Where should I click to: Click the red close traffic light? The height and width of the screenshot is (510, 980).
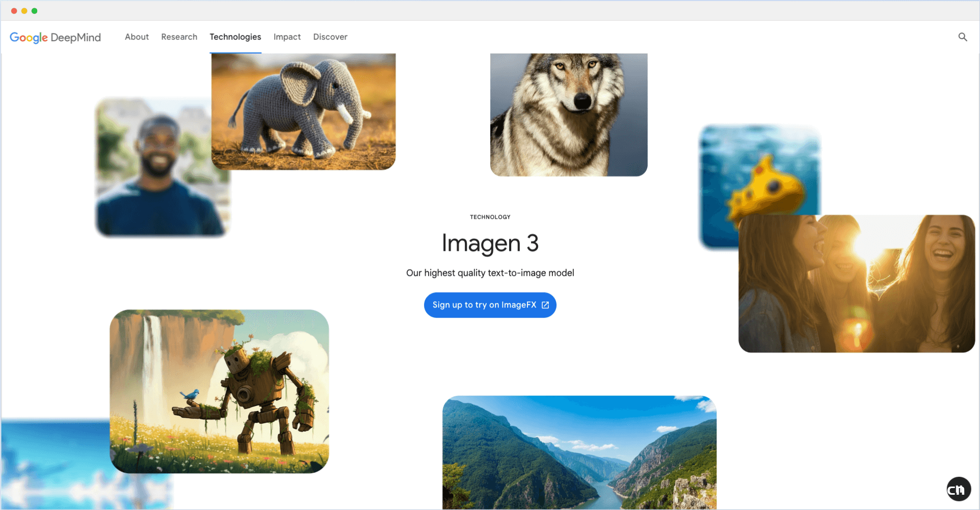coord(13,10)
